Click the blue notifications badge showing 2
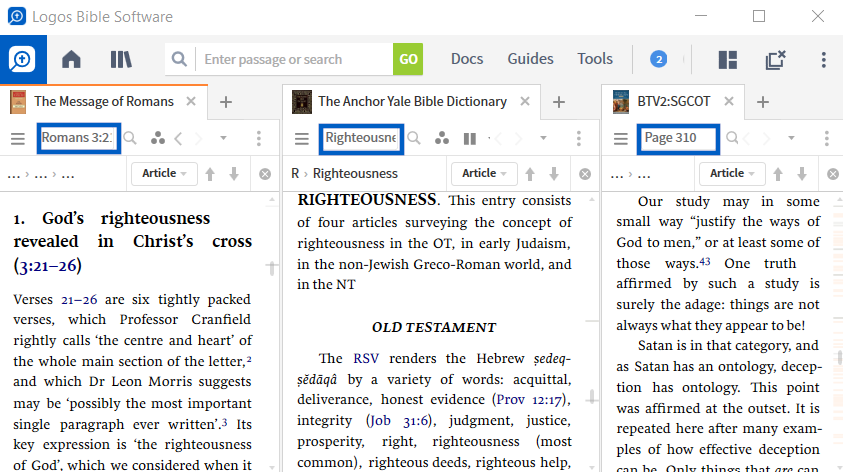843x472 pixels. pos(659,59)
